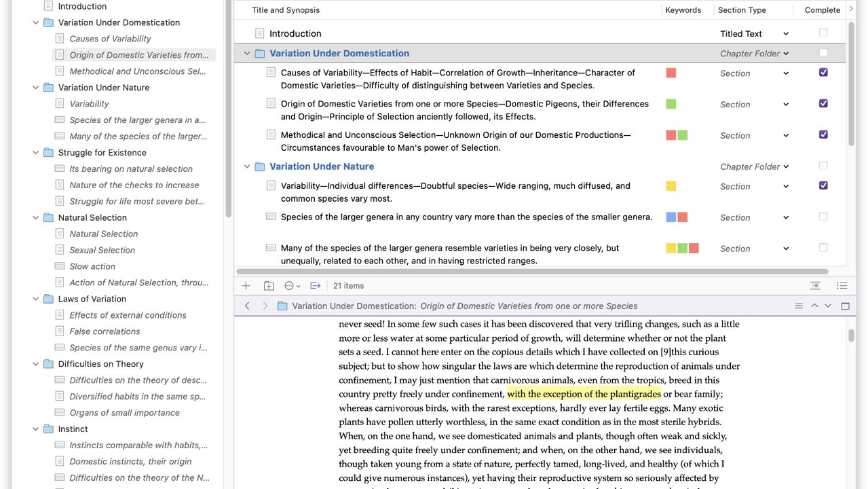
Task: Collapse Struggle for Existence folder in binder
Action: [x=36, y=153]
